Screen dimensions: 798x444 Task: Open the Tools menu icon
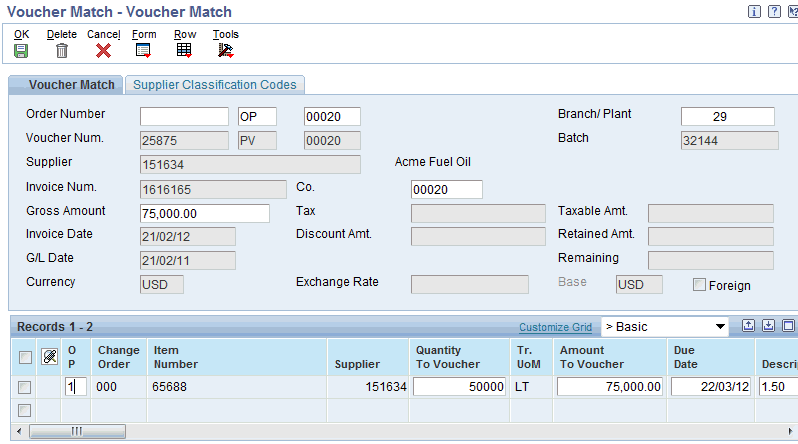225,50
